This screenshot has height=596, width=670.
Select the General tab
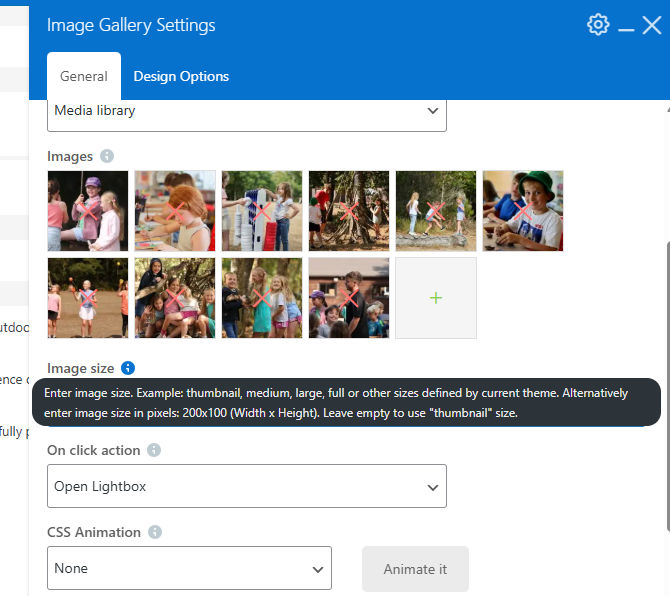[84, 76]
